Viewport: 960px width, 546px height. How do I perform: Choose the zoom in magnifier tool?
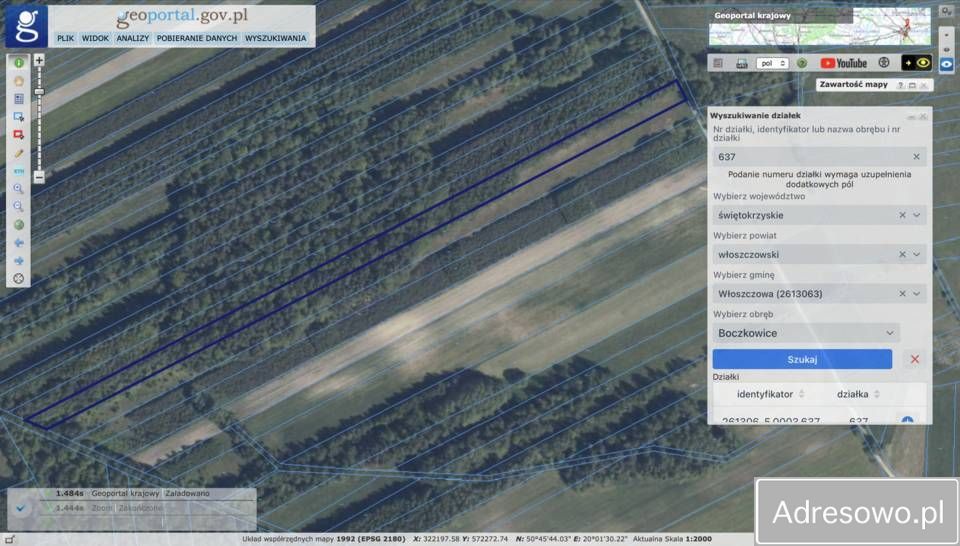tap(19, 189)
